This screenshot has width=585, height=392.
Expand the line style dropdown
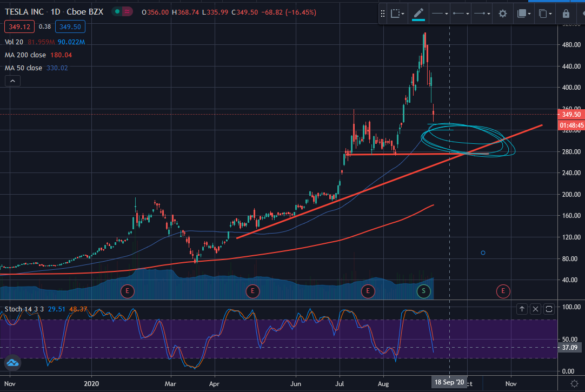pyautogui.click(x=440, y=14)
